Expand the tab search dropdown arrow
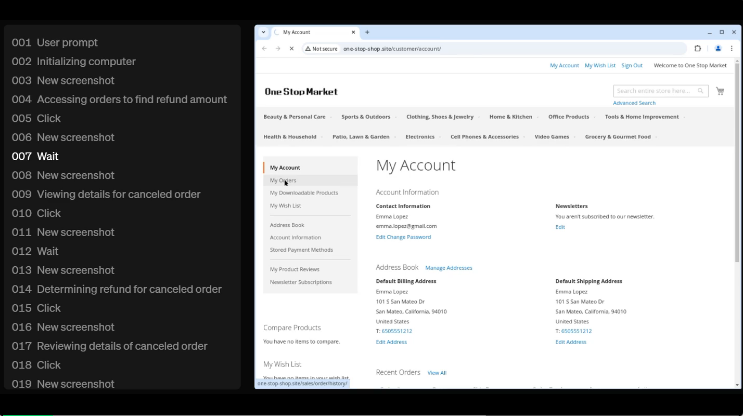Screen dimensions: 743x416 click(264, 32)
